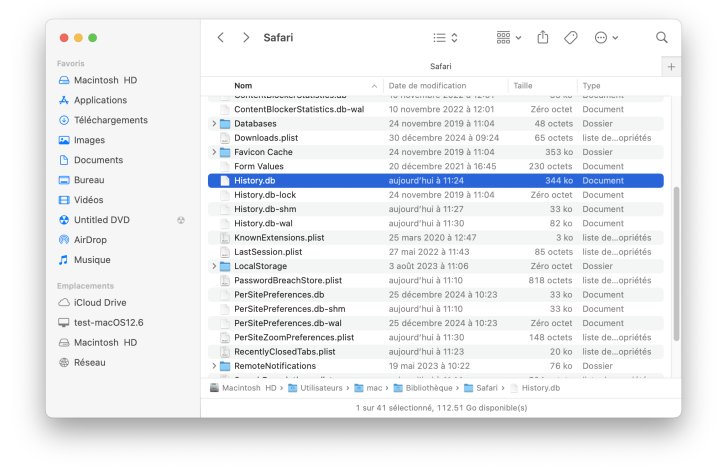The image size is (720, 474).
Task: Click the green zoom window button
Action: [93, 38]
